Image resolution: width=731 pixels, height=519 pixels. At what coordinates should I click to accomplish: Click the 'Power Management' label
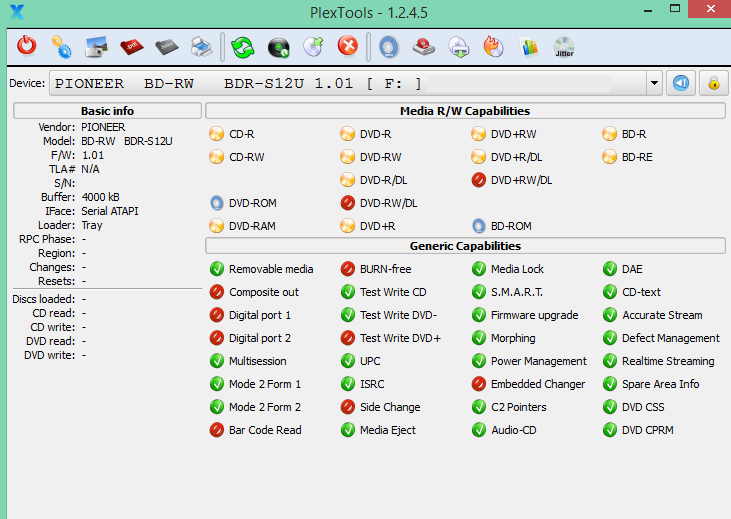(539, 361)
